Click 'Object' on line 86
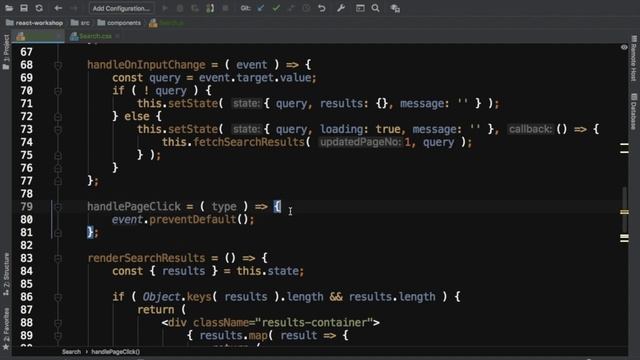Image resolution: width=640 pixels, height=360 pixels. pyautogui.click(x=161, y=297)
